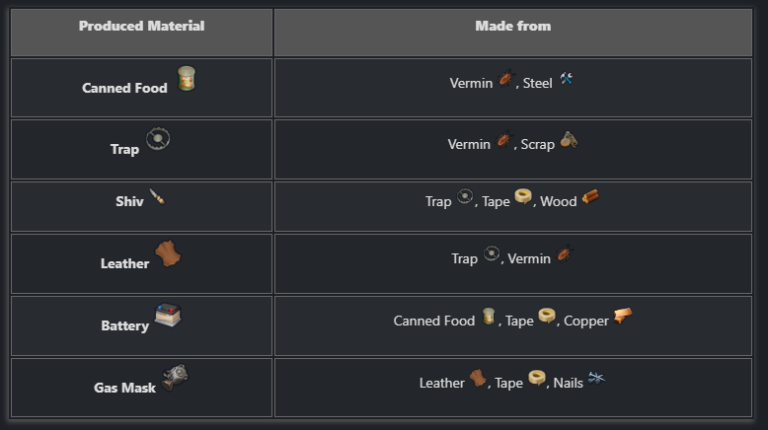
Task: Click the Vermin icon in Leather recipe
Action: tap(564, 255)
